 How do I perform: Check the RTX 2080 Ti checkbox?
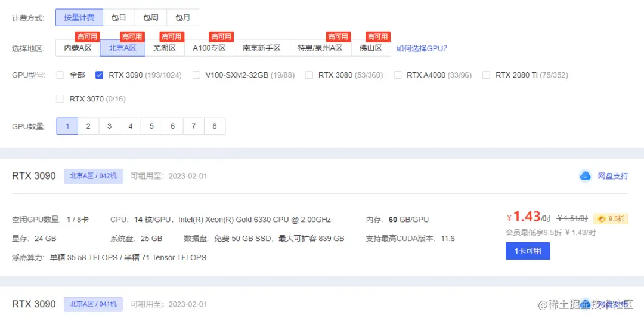[487, 75]
